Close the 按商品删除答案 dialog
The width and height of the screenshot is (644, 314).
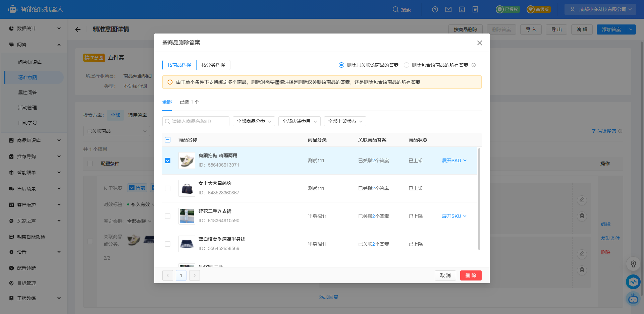pos(480,43)
